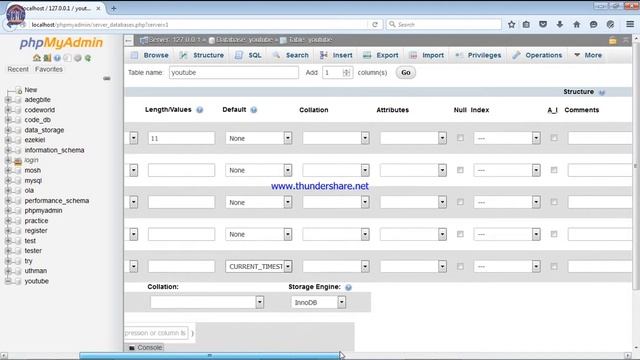Viewport: 640px width, 360px height.
Task: Open the table Collation dropdown
Action: click(x=207, y=302)
